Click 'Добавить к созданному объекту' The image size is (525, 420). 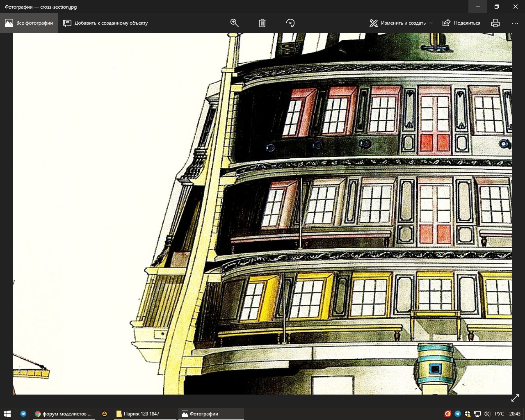click(106, 23)
